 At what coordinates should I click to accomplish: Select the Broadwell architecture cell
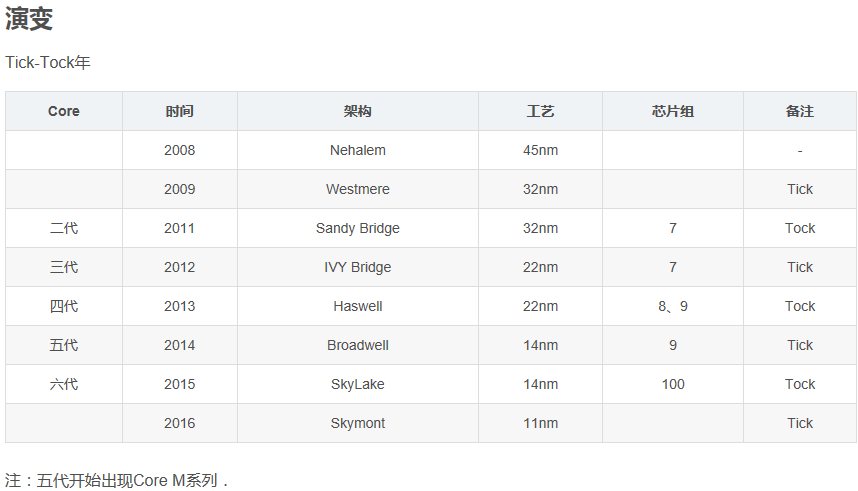tap(357, 345)
